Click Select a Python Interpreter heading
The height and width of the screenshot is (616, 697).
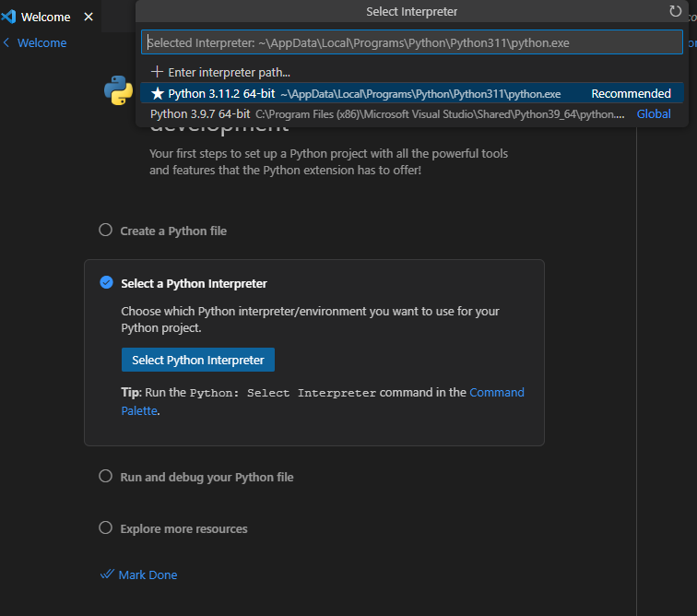pyautogui.click(x=194, y=283)
